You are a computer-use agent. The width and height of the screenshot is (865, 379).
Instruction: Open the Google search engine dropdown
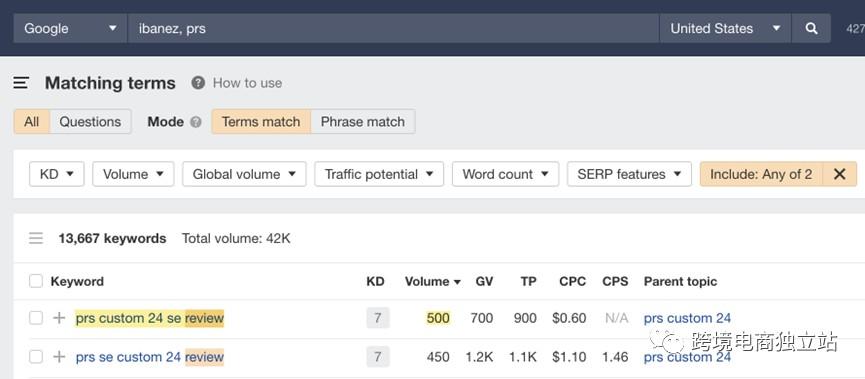(x=71, y=29)
